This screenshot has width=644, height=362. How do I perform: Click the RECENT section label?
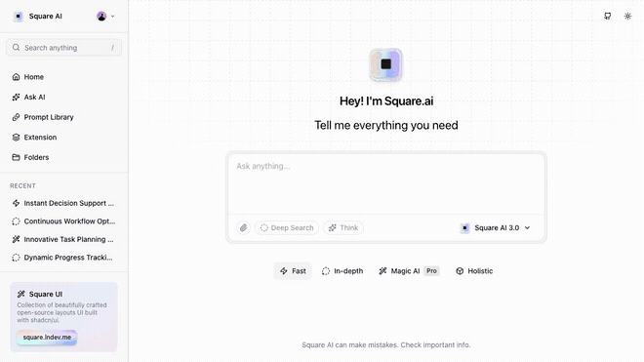[x=23, y=185]
